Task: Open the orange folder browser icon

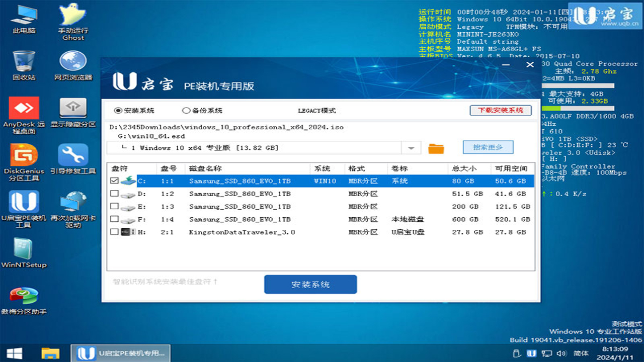Action: click(x=437, y=147)
